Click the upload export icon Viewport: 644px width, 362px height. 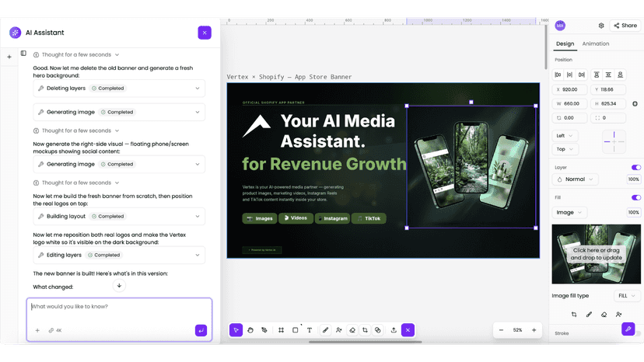point(394,330)
